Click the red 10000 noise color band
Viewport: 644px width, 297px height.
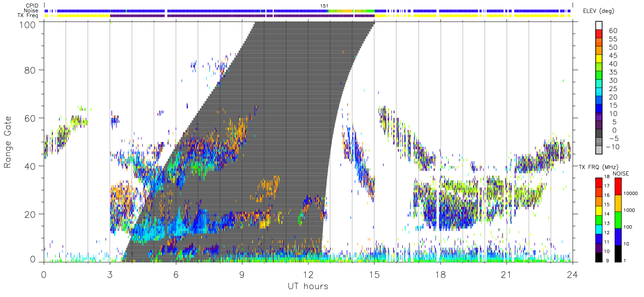tap(618, 186)
